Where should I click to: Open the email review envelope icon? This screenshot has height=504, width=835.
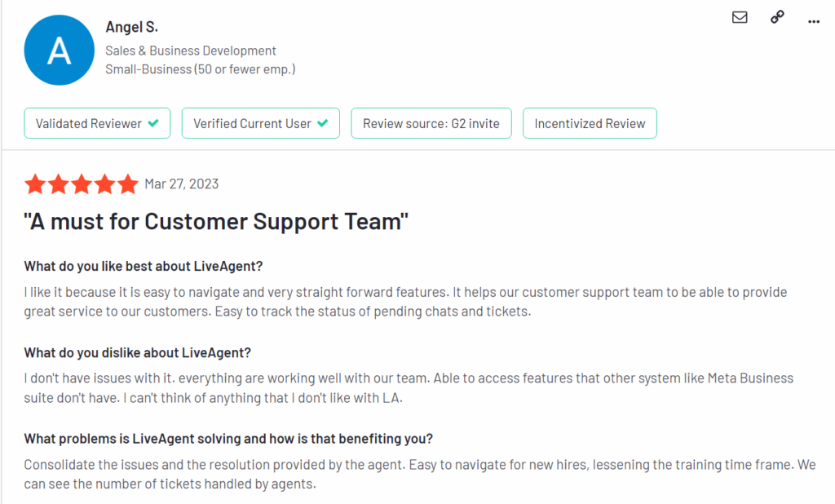click(x=740, y=17)
